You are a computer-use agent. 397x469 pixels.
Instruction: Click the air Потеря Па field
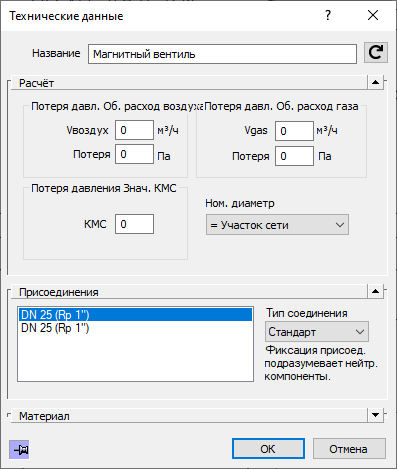pos(134,154)
